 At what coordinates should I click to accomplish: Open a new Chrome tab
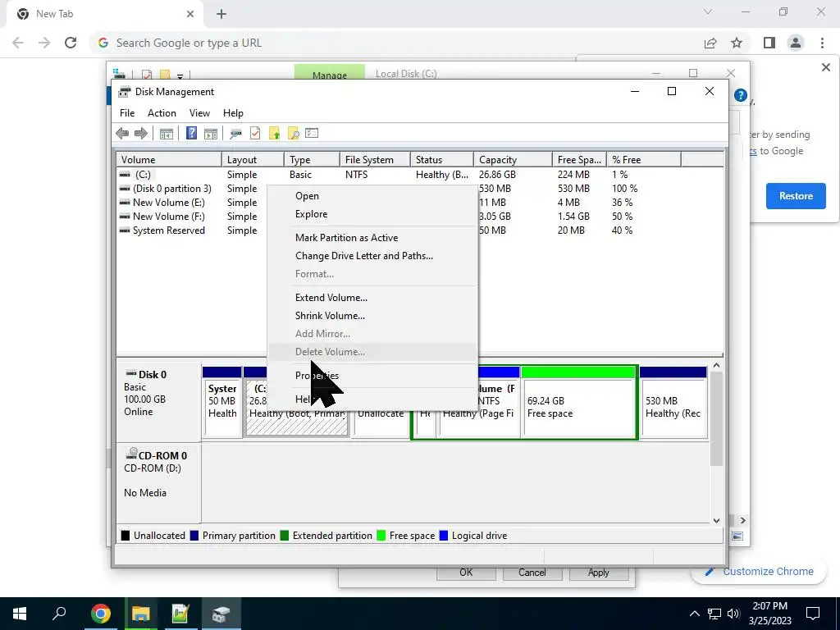click(x=221, y=15)
